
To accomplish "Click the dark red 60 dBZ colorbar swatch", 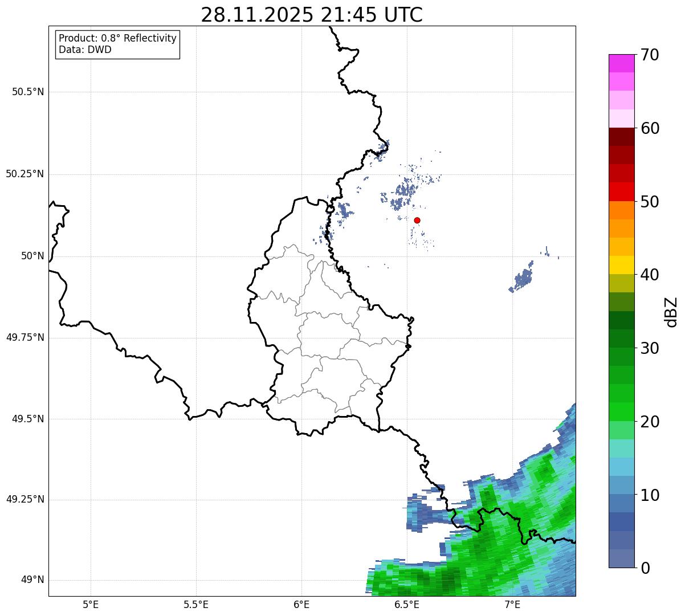I will coord(621,137).
